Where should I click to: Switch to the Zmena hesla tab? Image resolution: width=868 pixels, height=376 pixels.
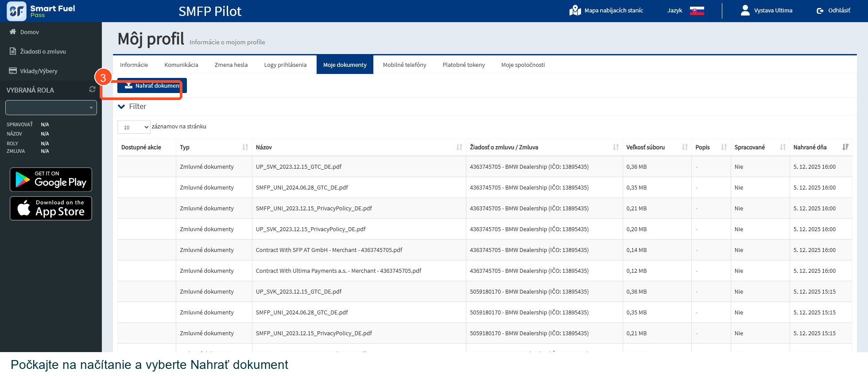pos(231,65)
